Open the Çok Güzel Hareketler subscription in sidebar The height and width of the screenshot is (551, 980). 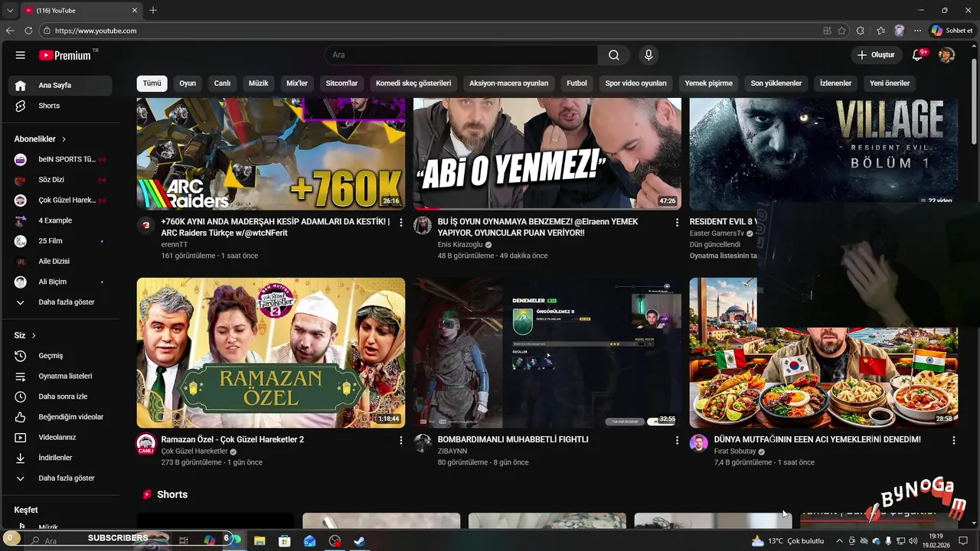tap(60, 200)
